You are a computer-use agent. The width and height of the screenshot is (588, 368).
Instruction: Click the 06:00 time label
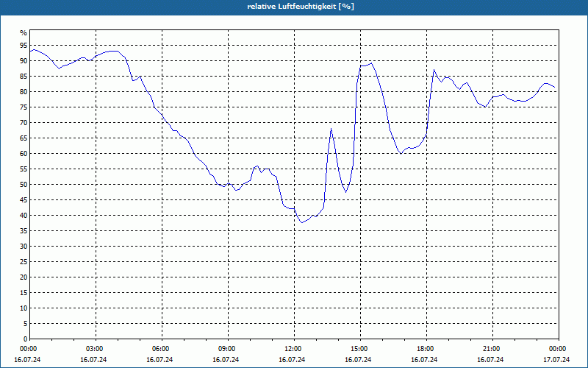(x=162, y=349)
